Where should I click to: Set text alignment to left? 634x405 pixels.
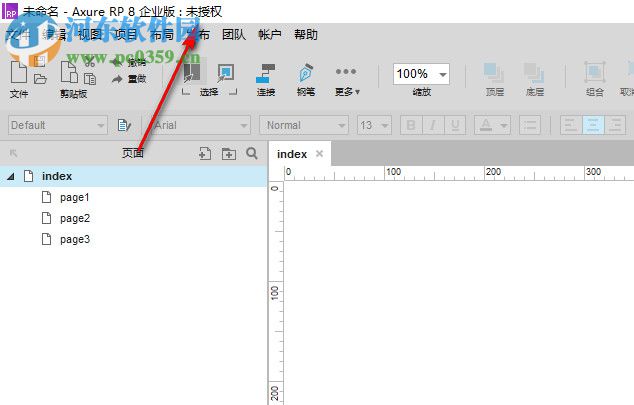[x=571, y=125]
